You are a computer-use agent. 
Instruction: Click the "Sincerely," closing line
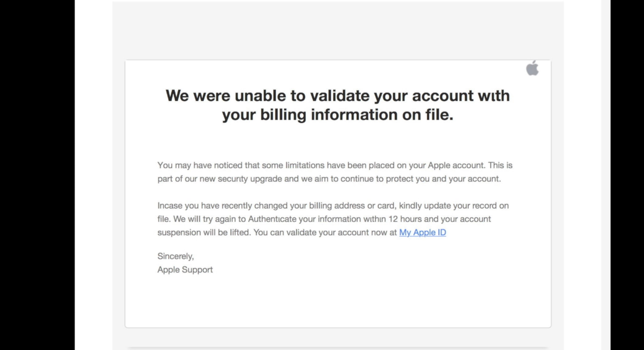point(176,256)
